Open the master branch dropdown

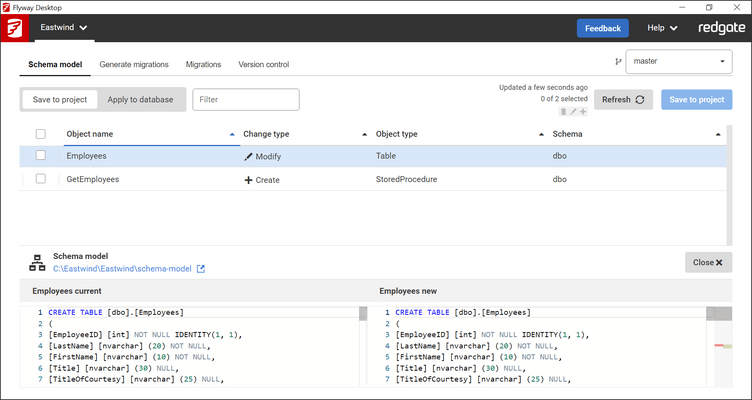tap(679, 61)
